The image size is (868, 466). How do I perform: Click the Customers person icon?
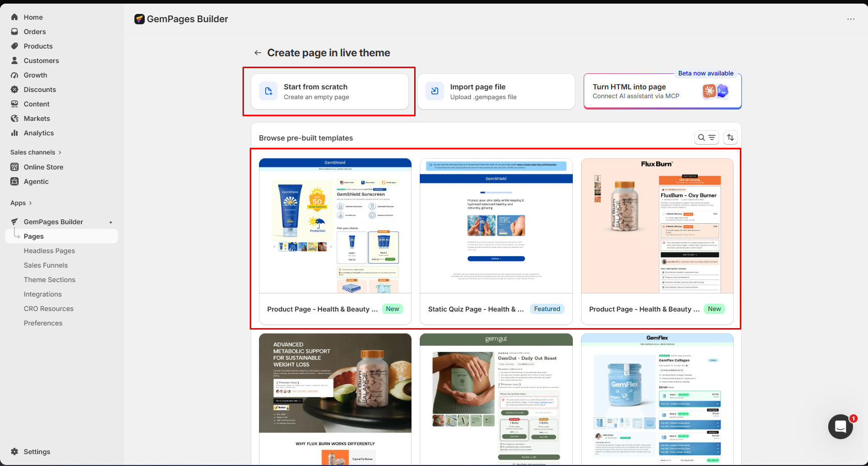pyautogui.click(x=14, y=60)
